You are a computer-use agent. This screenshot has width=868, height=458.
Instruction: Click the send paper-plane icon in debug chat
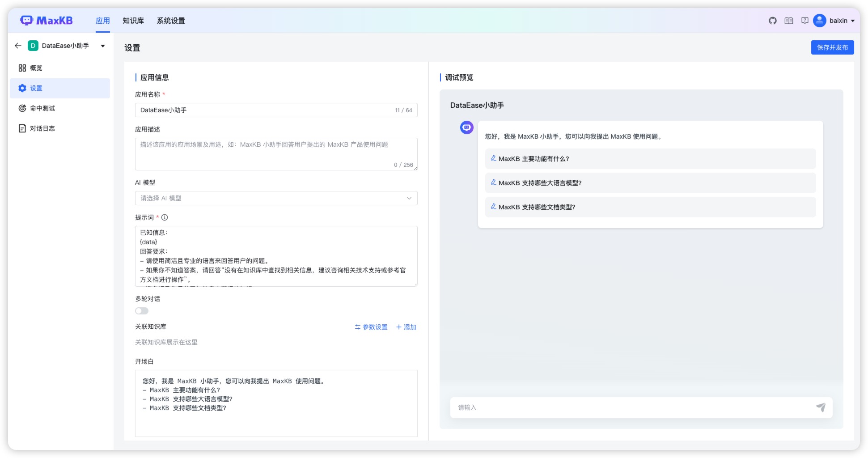point(821,407)
